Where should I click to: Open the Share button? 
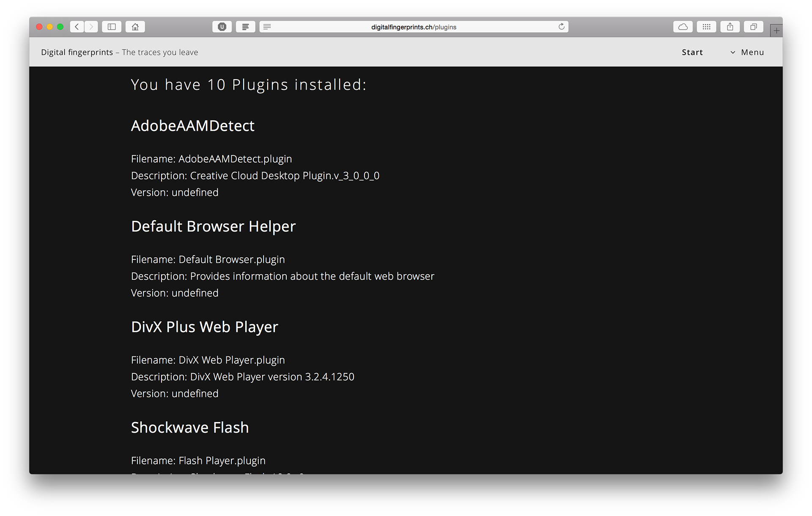pyautogui.click(x=730, y=27)
